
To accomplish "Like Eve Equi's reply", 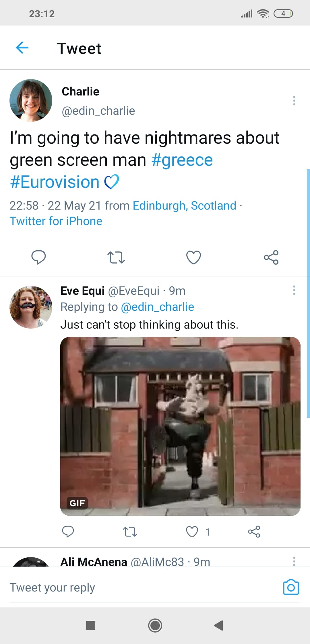I will [x=192, y=532].
